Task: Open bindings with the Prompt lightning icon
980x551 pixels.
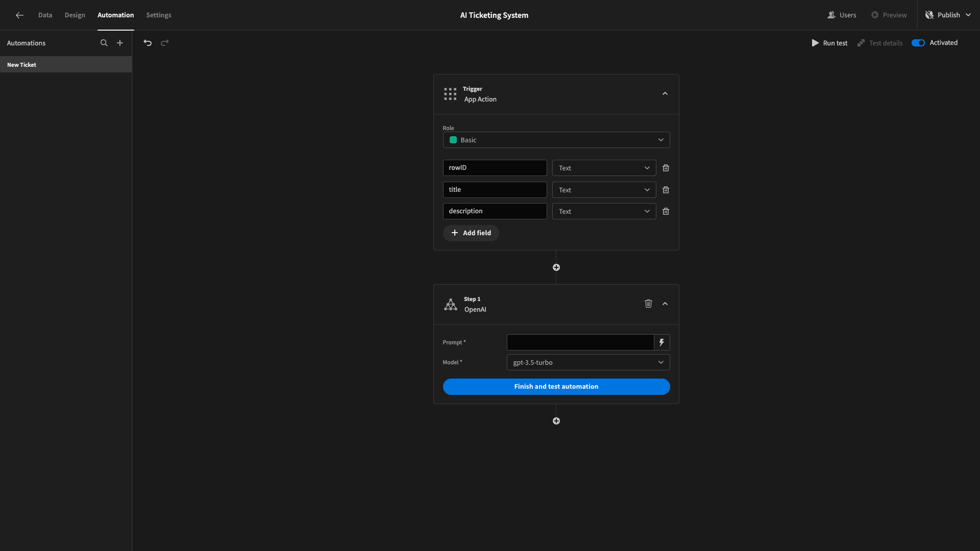Action: (x=661, y=342)
